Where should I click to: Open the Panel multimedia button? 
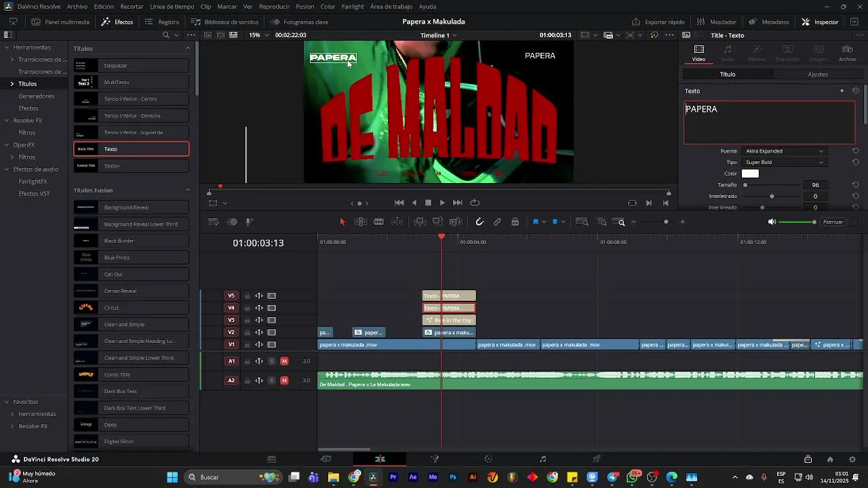pyautogui.click(x=60, y=22)
